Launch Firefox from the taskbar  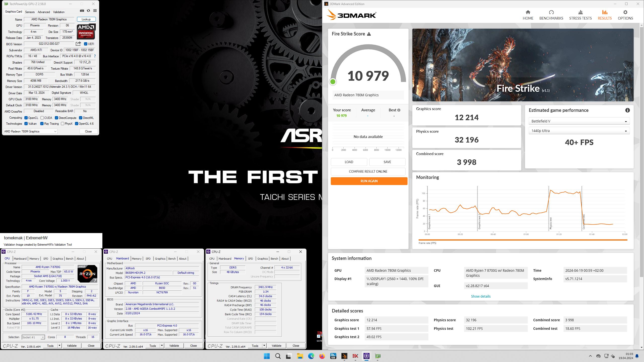click(322, 356)
